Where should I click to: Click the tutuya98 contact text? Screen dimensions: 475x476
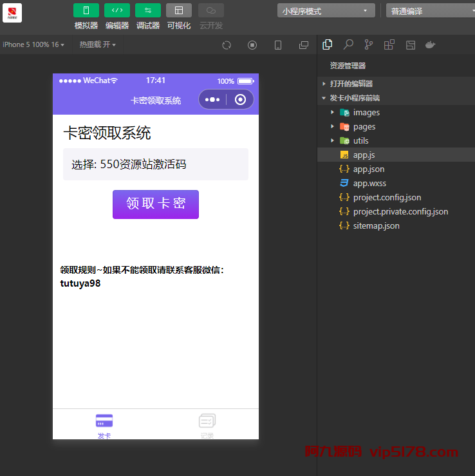tap(80, 283)
